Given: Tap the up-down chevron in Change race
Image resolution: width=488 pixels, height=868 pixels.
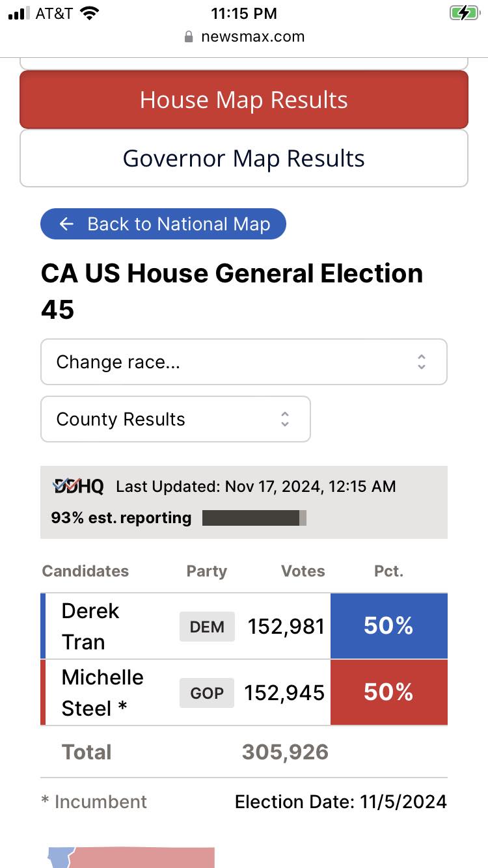Looking at the screenshot, I should click(x=422, y=362).
